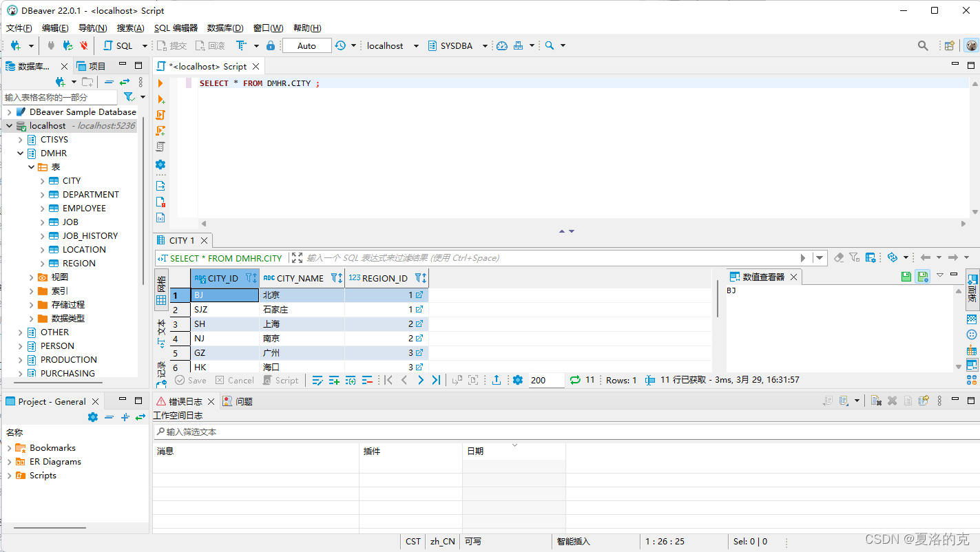Click the red disconnect icon in toolbar
980x552 pixels.
(x=83, y=45)
